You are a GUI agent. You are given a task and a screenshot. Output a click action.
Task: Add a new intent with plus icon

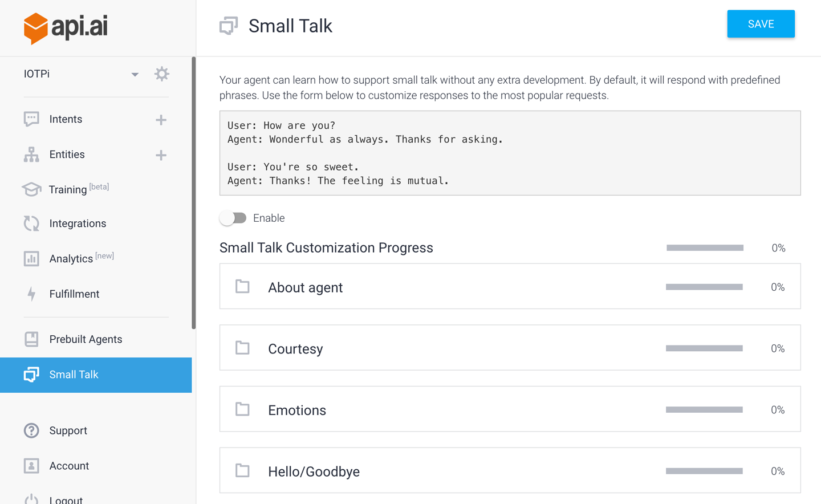[161, 120]
